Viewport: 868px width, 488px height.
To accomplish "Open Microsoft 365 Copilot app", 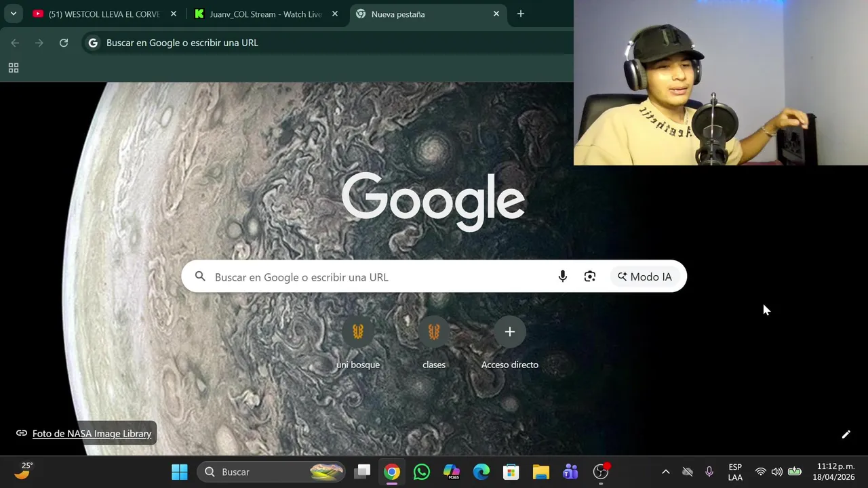I will click(x=452, y=472).
